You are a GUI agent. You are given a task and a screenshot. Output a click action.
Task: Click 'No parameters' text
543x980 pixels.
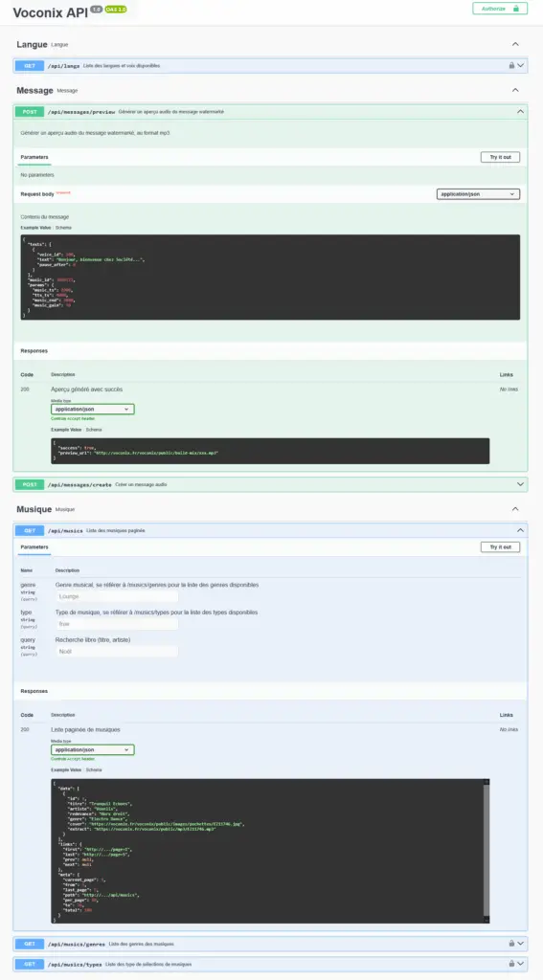(x=37, y=175)
